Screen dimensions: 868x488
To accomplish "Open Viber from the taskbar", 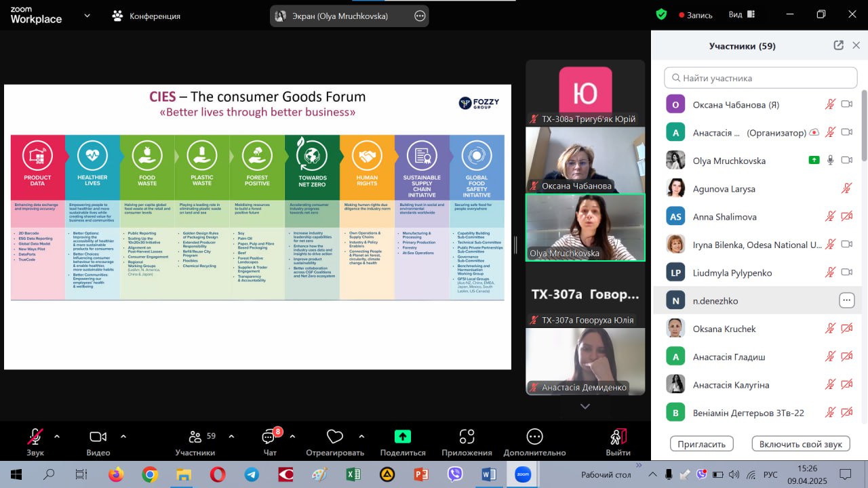I will coord(455,474).
